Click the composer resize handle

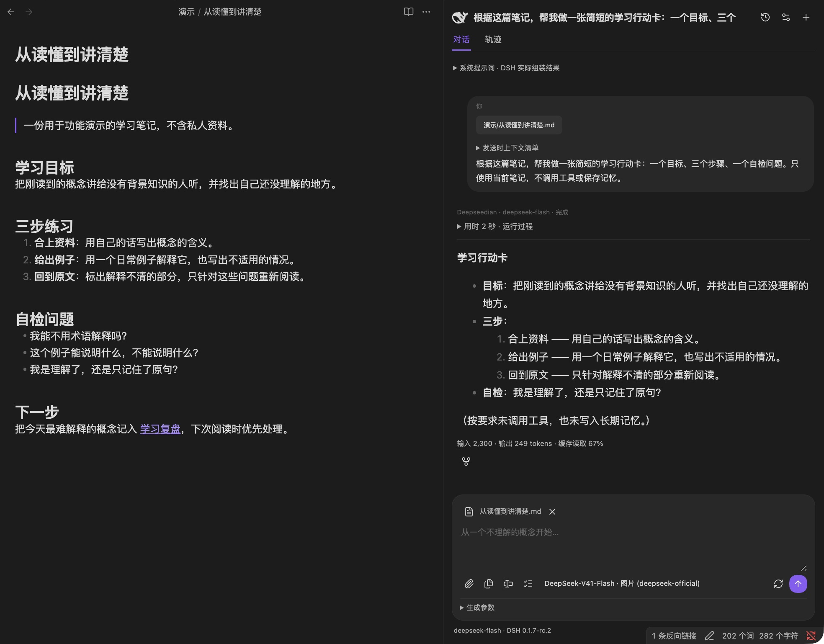click(x=803, y=568)
